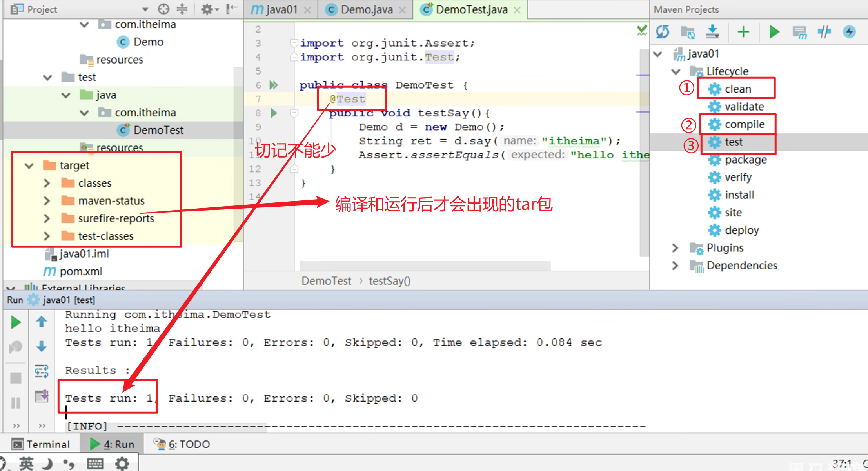The image size is (868, 471).
Task: Select the compile lifecycle goal
Action: click(x=744, y=124)
